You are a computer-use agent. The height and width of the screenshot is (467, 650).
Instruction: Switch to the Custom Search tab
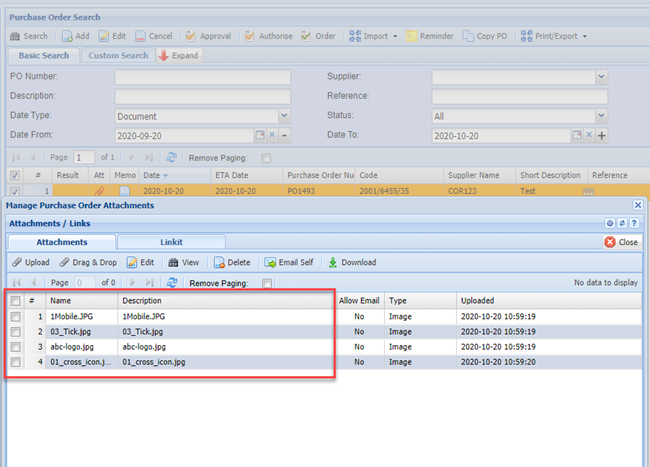point(117,56)
